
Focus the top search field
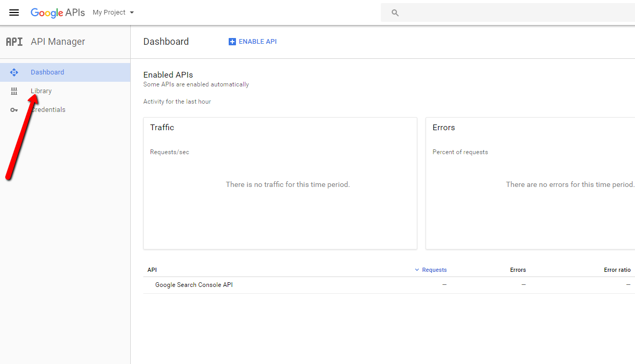pos(508,12)
